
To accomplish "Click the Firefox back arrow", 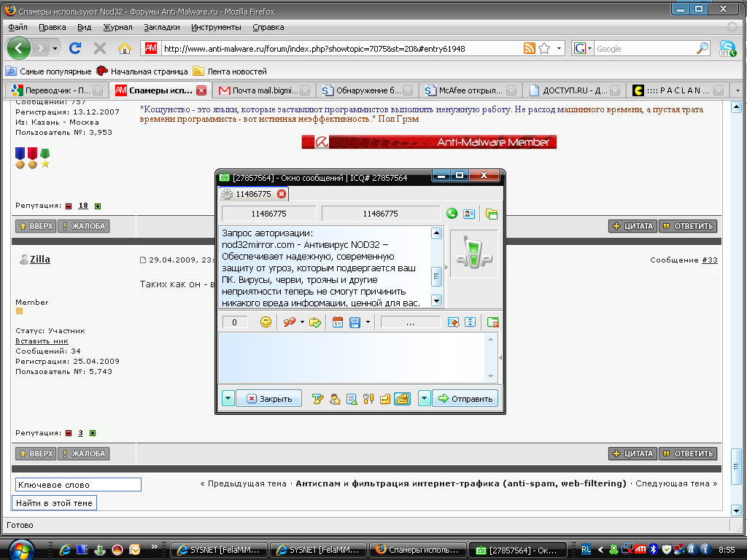I will pyautogui.click(x=19, y=48).
